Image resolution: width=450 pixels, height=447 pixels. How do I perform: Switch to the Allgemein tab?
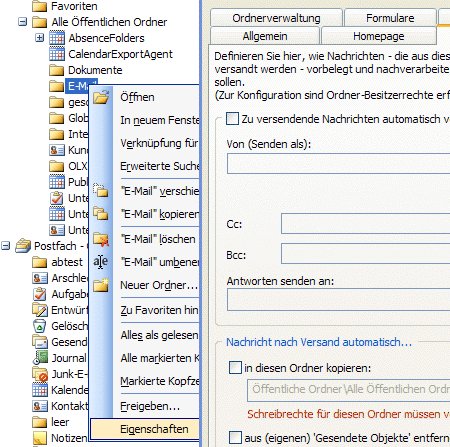(265, 36)
